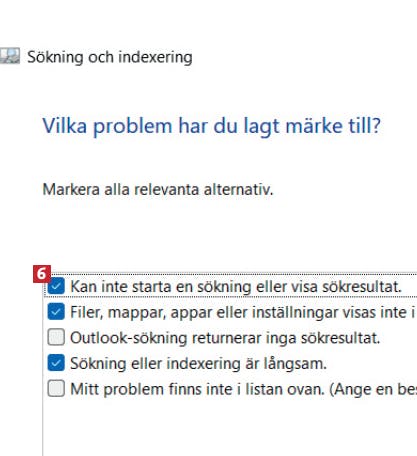Select the 'Filer, mappar, appar eller inställningar' label text
417x456 pixels.
243,312
